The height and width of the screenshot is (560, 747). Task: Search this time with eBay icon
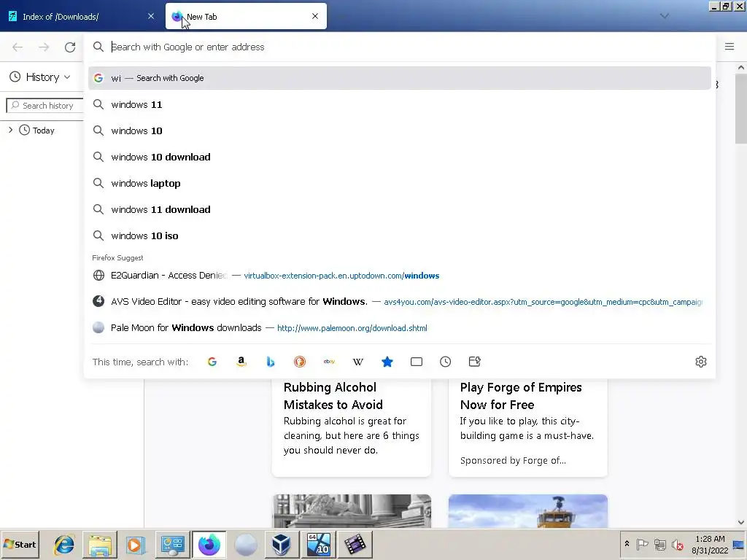tap(329, 362)
